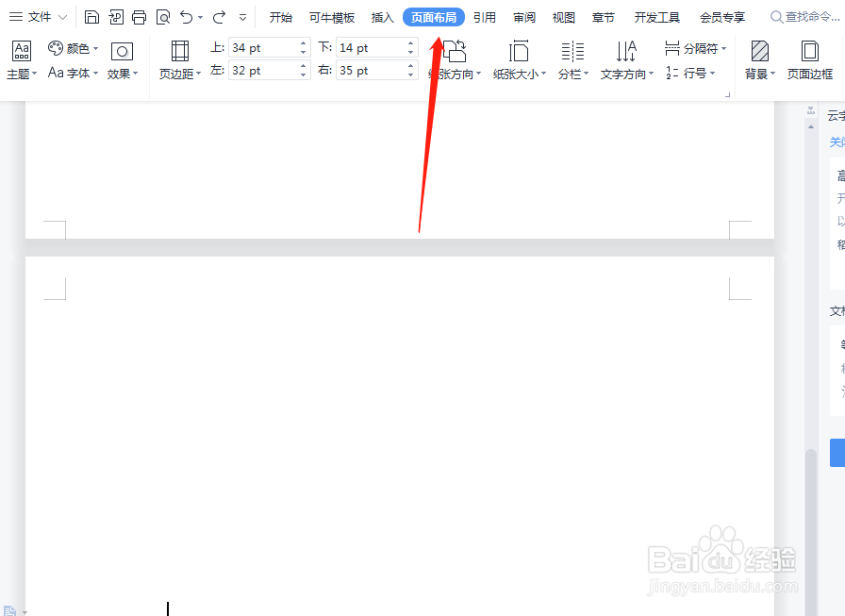
Task: Open the 页边距 (Margins) tool
Action: (178, 58)
